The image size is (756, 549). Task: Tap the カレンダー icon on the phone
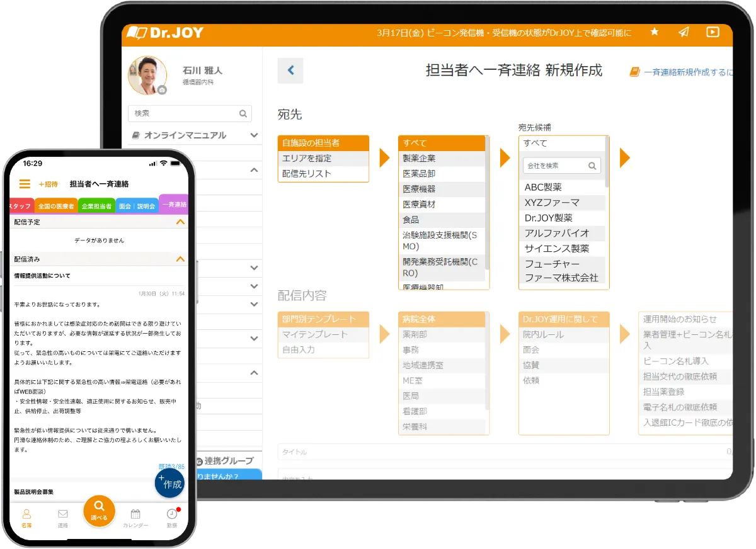(135, 518)
